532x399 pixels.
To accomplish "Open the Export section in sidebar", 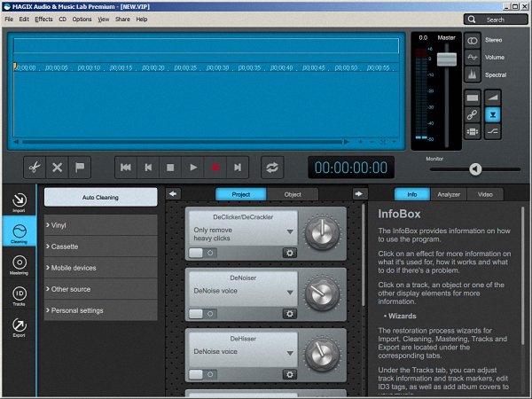I will pos(19,327).
